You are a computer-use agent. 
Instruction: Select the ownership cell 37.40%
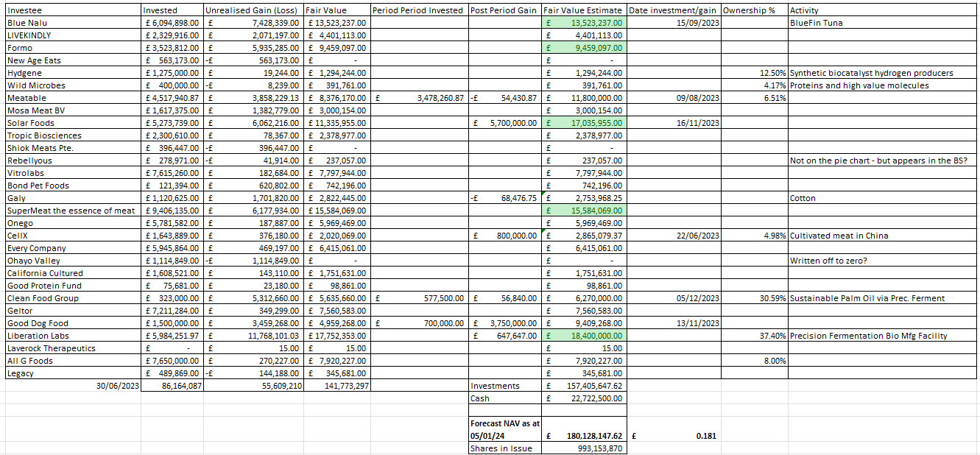coord(755,336)
